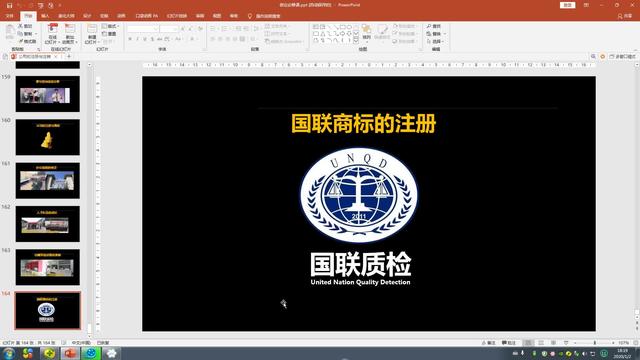This screenshot has height=360, width=640.
Task: Apply the font color swatch
Action: pos(192,39)
